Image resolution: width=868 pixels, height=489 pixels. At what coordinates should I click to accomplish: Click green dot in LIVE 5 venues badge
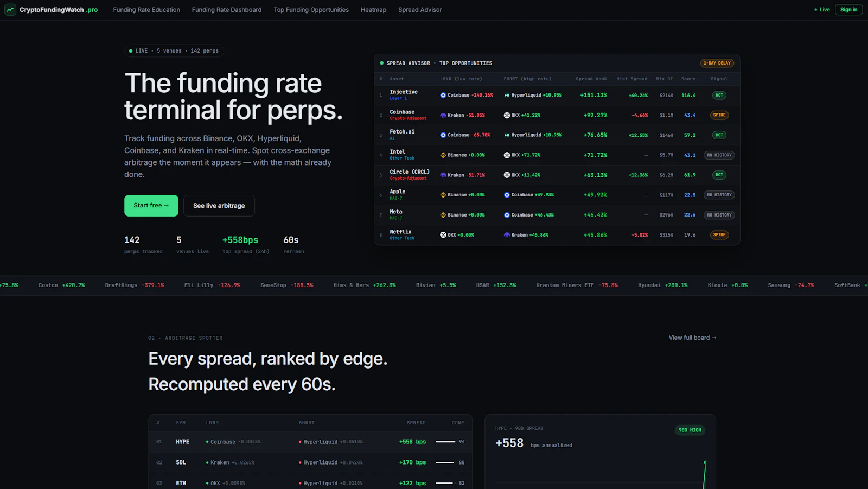point(131,51)
